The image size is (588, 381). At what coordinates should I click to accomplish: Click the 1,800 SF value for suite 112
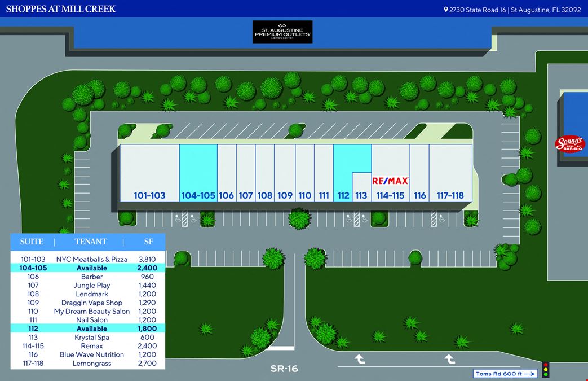coord(147,329)
